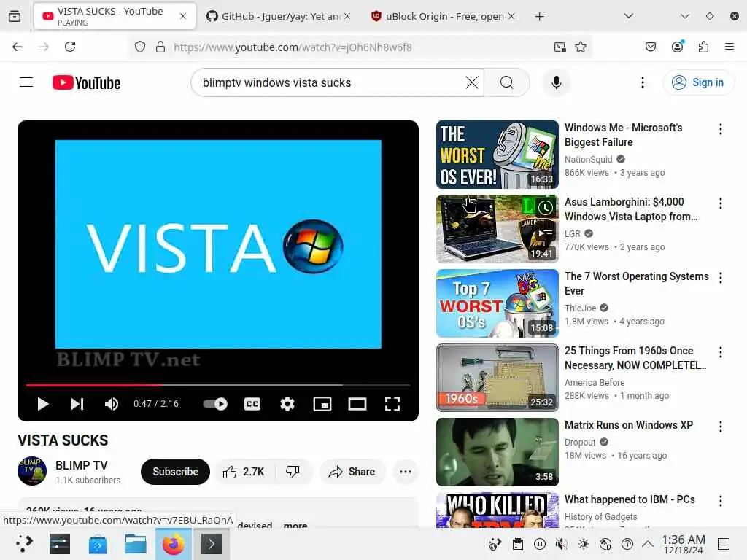Select the VISTA SUCKS YouTube tab
This screenshot has height=560, width=747.
click(x=115, y=16)
